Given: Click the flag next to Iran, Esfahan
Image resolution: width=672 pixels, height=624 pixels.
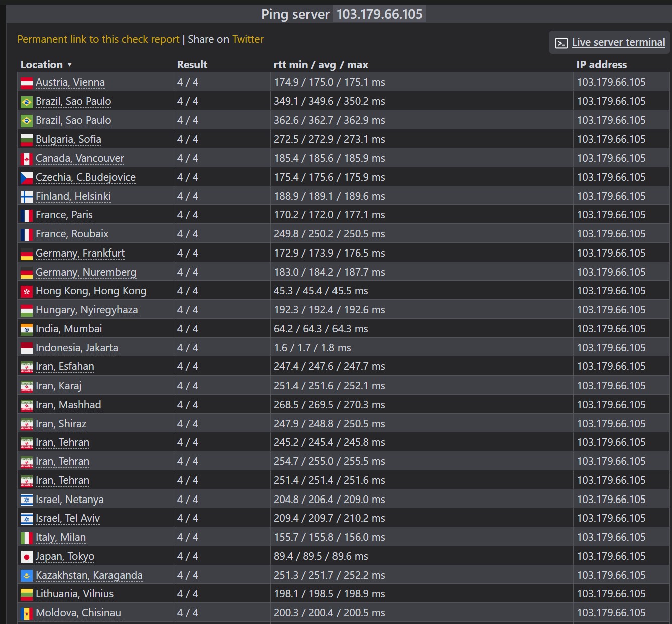Looking at the screenshot, I should point(27,367).
